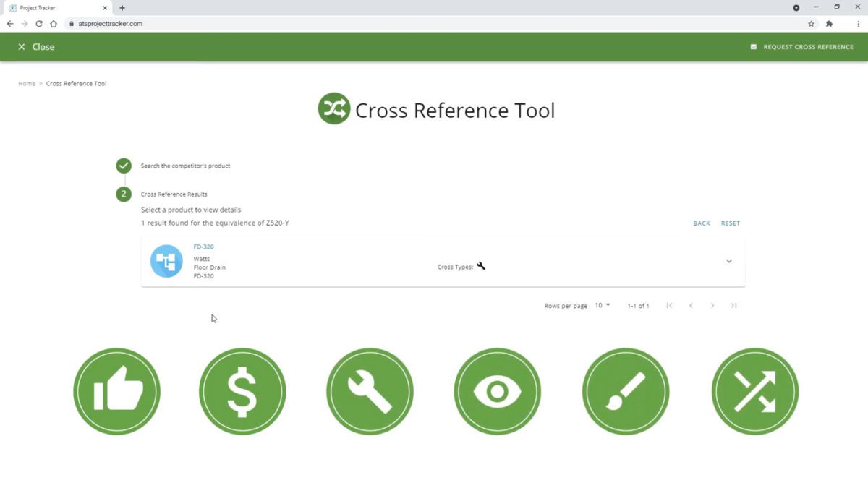
Task: Click REQUEST CROSS REFERENCE in header
Action: pos(801,47)
